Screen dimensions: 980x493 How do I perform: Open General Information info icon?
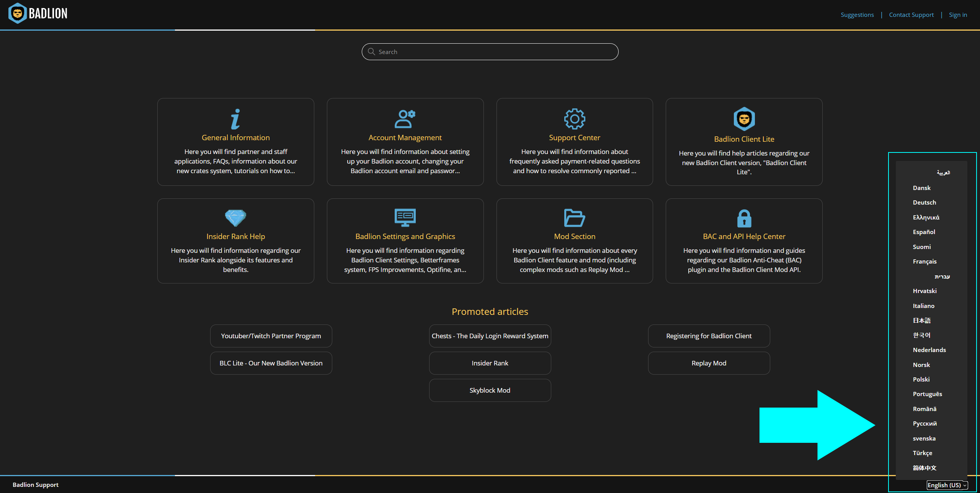[x=235, y=119]
